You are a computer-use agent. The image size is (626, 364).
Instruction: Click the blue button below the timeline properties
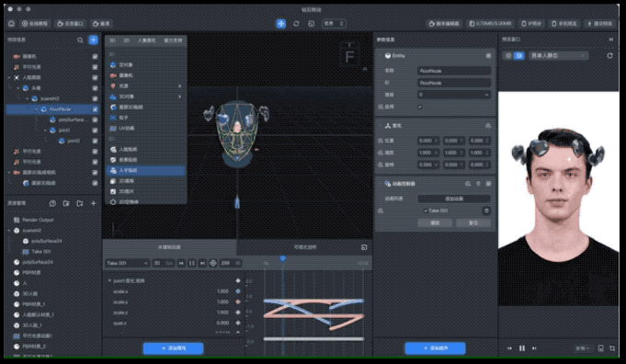(173, 348)
